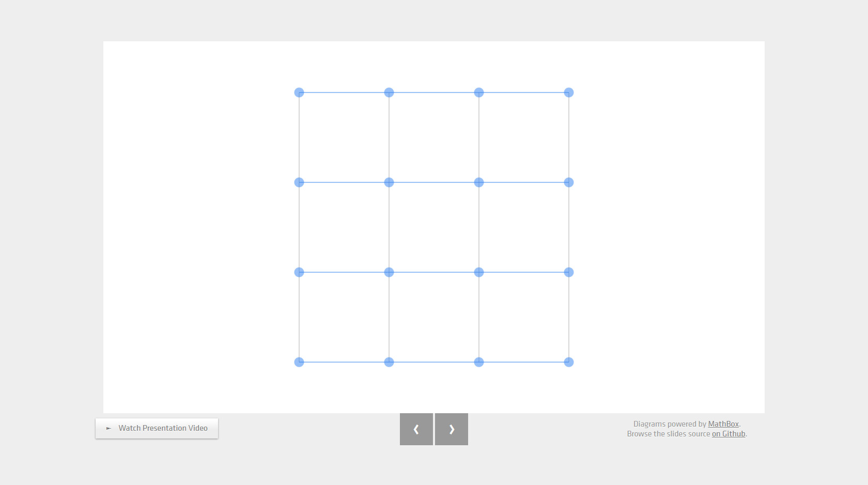Click second node in third row

[389, 272]
